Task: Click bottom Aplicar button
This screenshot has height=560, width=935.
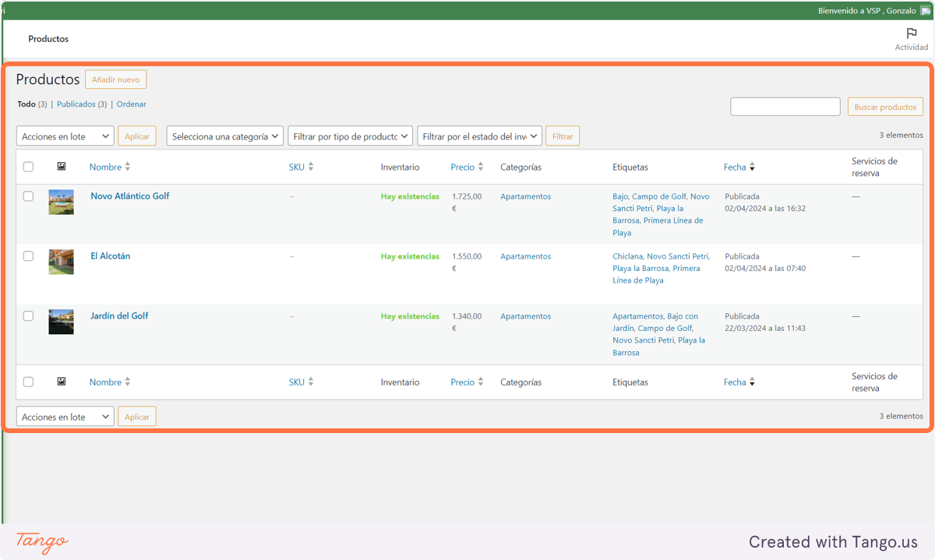Action: point(137,417)
